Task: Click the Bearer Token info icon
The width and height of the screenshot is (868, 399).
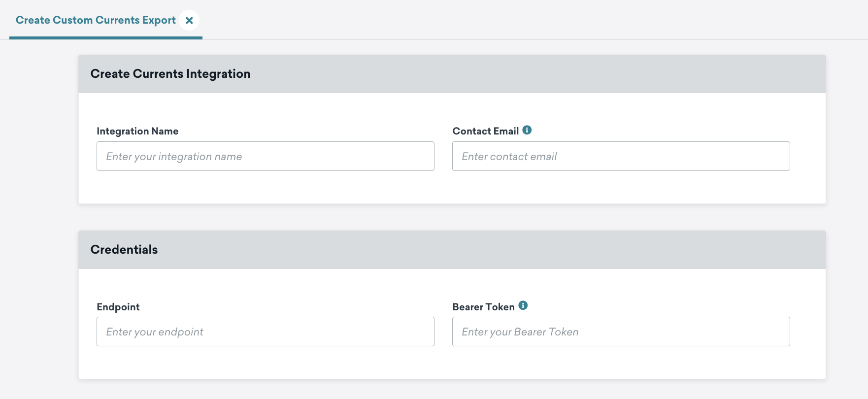Action: (x=523, y=305)
